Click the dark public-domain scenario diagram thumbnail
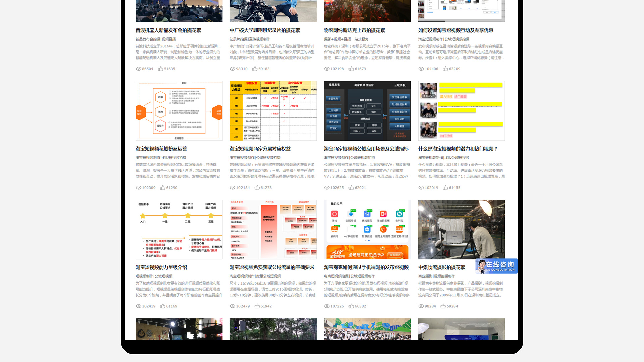Viewport: 644px width, 362px height. 367,111
